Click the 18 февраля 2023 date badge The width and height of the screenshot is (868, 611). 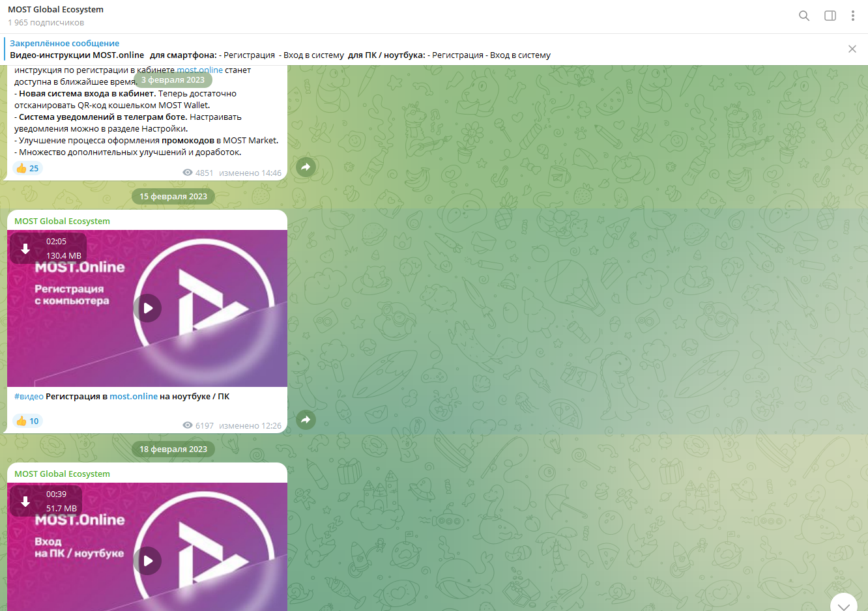coord(173,449)
